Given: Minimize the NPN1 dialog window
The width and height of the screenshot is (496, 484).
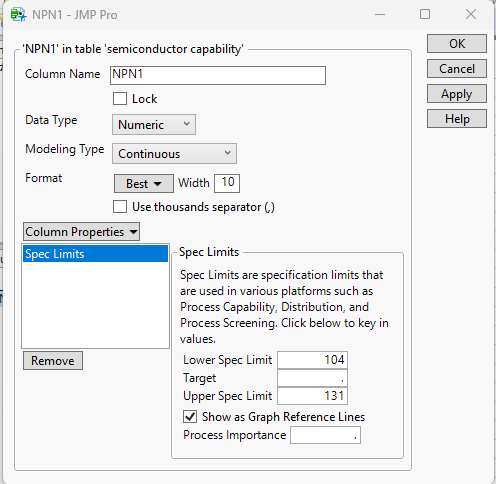Looking at the screenshot, I should click(x=380, y=15).
